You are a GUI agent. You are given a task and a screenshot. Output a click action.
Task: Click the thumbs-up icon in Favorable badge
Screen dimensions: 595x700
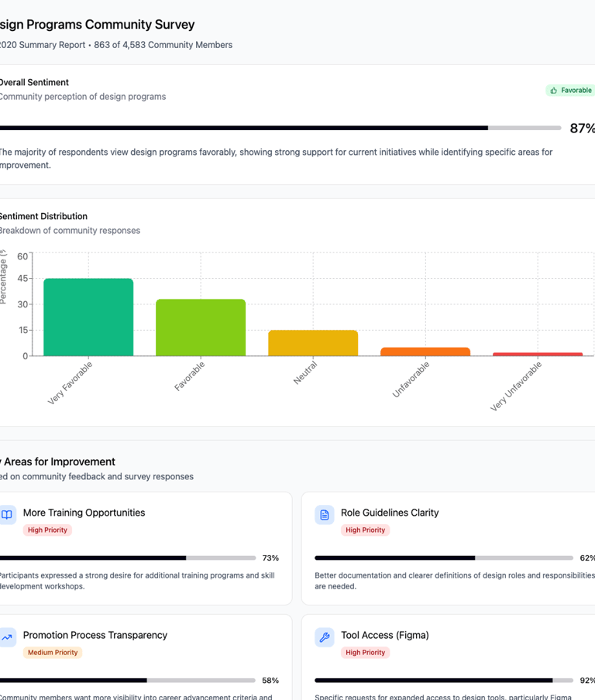(x=553, y=91)
